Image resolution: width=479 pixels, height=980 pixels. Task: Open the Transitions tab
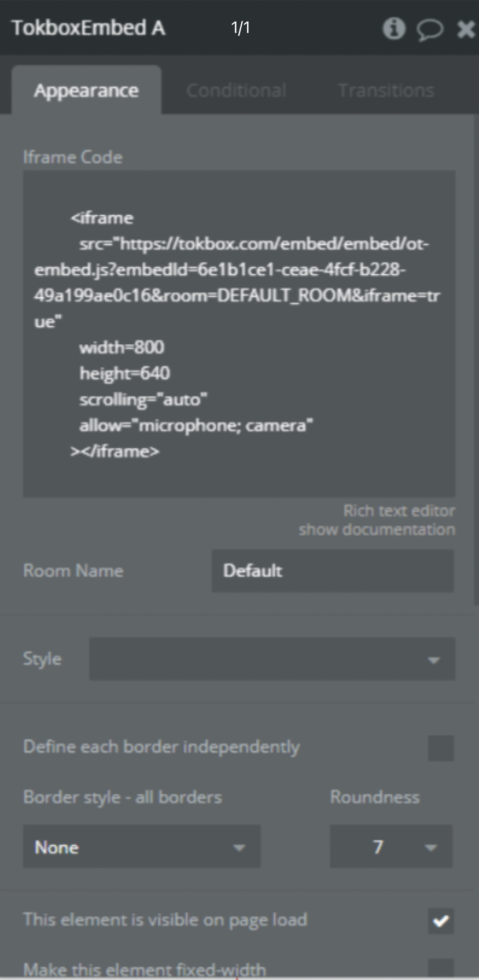(x=386, y=90)
